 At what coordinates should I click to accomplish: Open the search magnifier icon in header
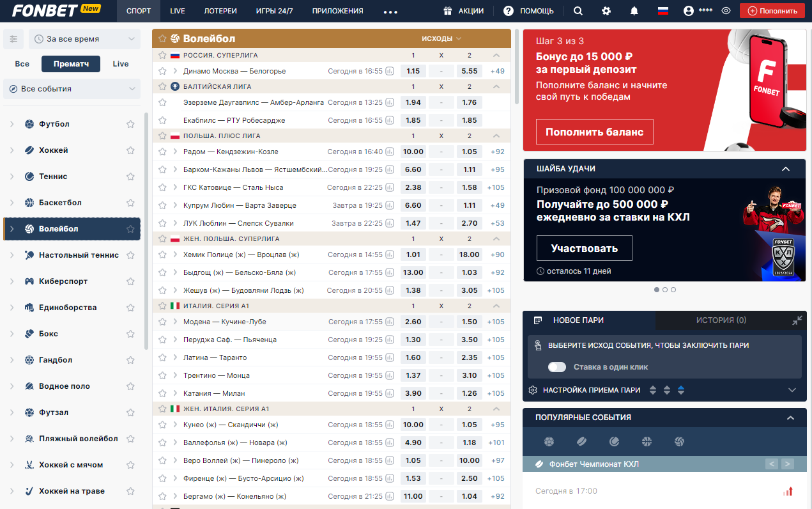(x=578, y=11)
